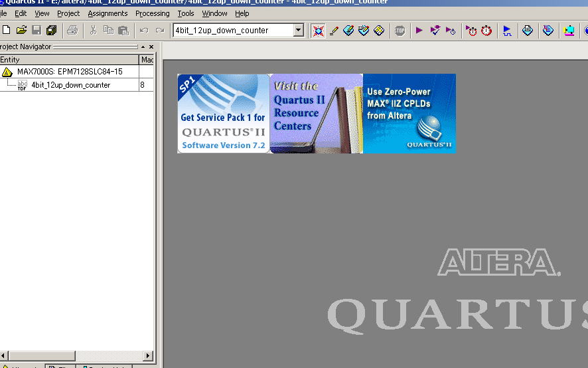
Task: Close the Project Navigator panel
Action: point(151,47)
